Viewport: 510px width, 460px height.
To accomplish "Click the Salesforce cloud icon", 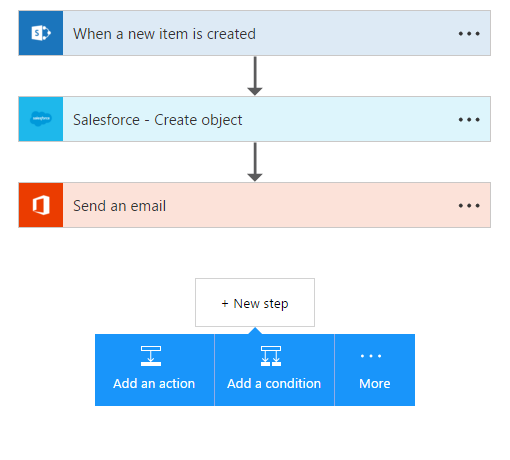I will tap(41, 119).
